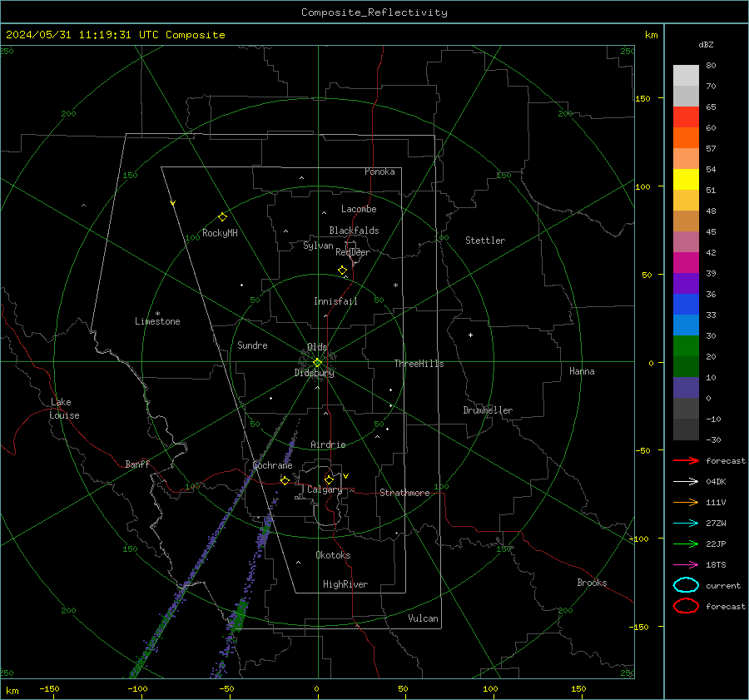Image resolution: width=749 pixels, height=700 pixels.
Task: Click the Hanna town label
Action: pyautogui.click(x=582, y=371)
